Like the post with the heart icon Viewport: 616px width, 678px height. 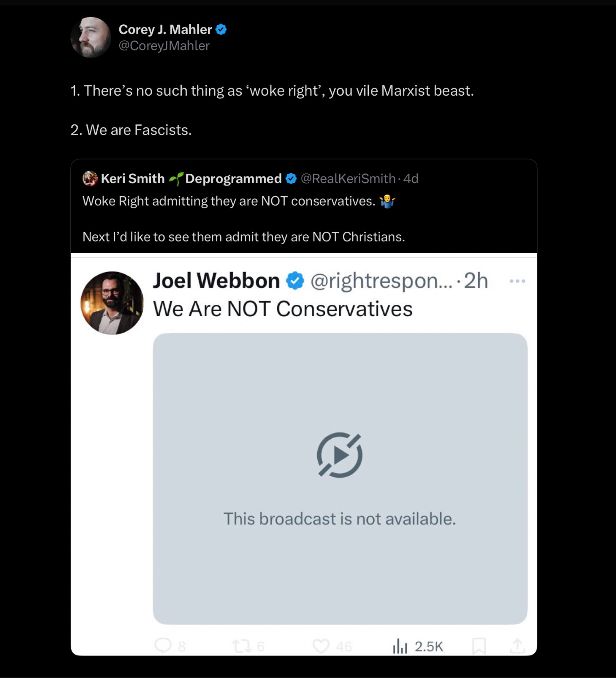[x=321, y=646]
